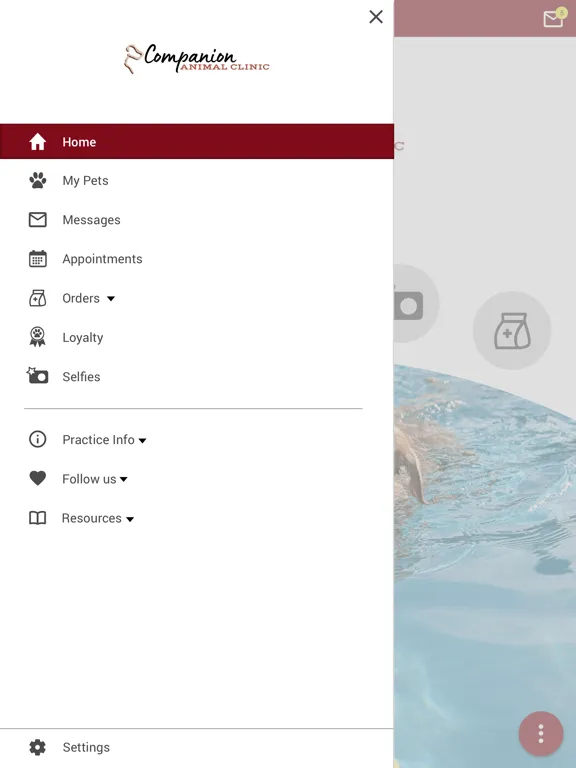Open the Selfies camera icon
The width and height of the screenshot is (576, 768).
(x=37, y=376)
